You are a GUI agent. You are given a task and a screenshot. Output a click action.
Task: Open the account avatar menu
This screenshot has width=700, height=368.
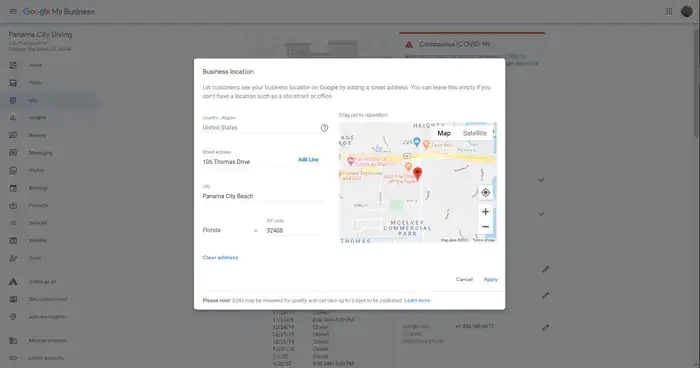(x=686, y=12)
